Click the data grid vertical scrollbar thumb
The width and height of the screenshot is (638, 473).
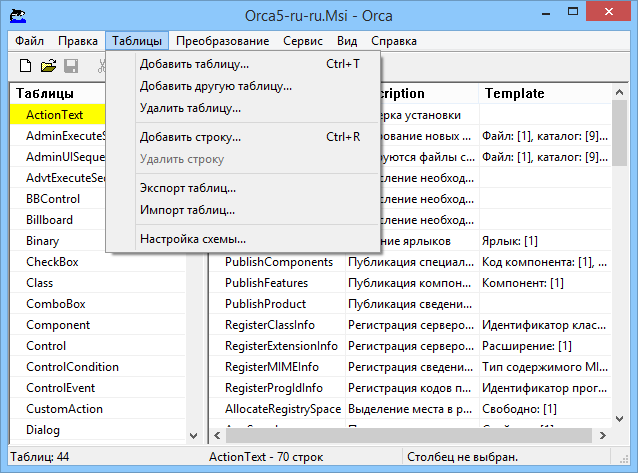coord(620,134)
